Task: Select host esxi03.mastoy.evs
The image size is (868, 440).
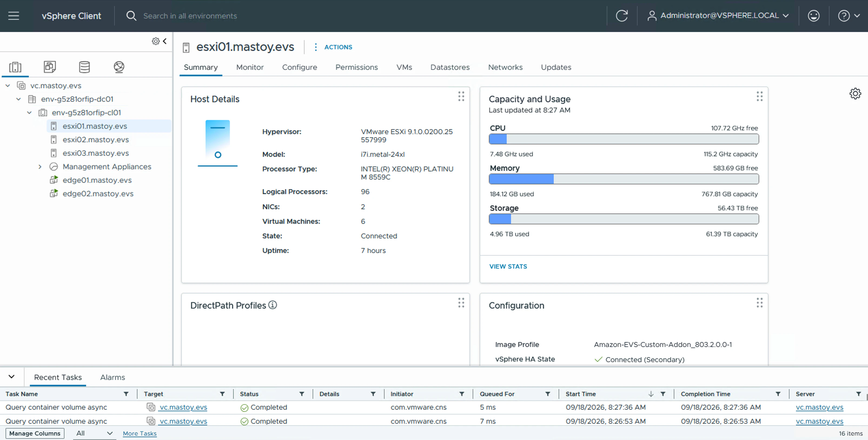Action: [x=96, y=153]
